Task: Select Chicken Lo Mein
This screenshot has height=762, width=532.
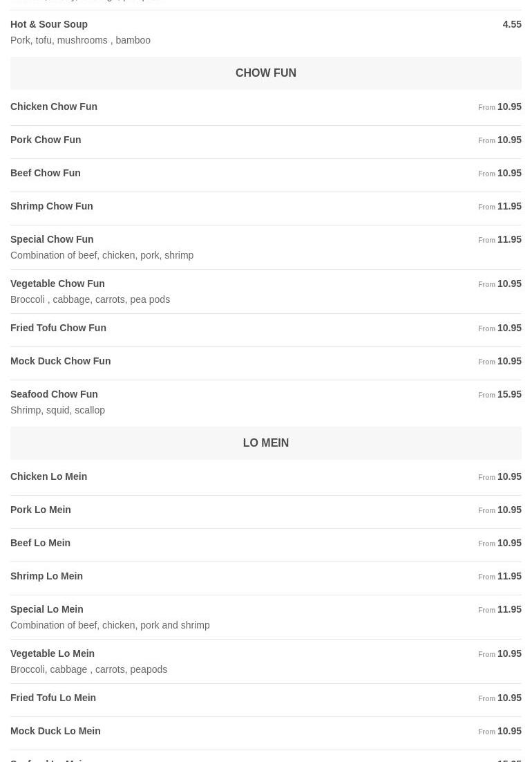Action: tap(49, 476)
